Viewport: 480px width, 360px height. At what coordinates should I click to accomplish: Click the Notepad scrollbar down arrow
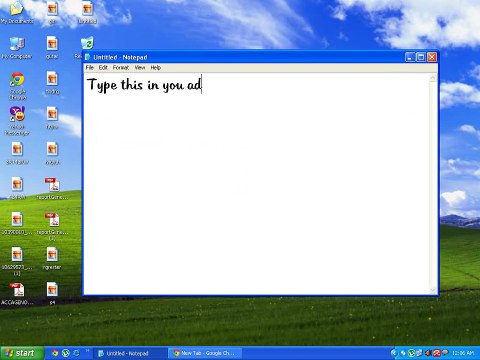(x=433, y=291)
